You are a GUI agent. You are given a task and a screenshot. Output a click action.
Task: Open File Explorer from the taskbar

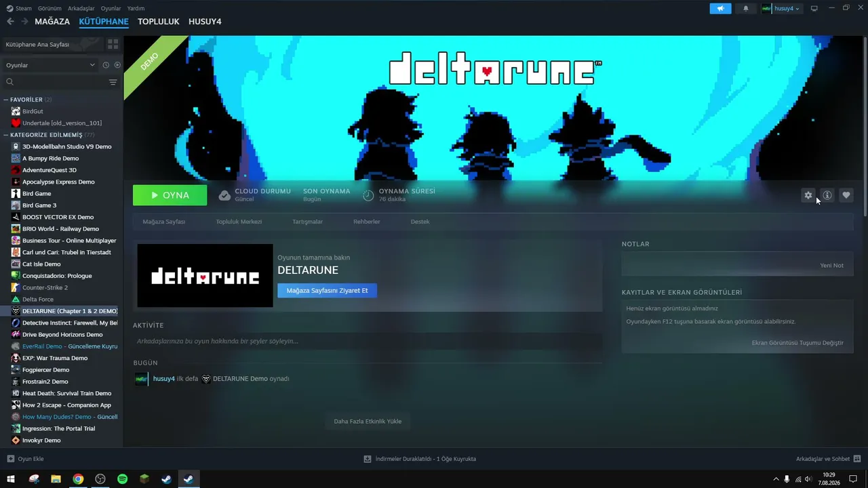[x=56, y=479]
